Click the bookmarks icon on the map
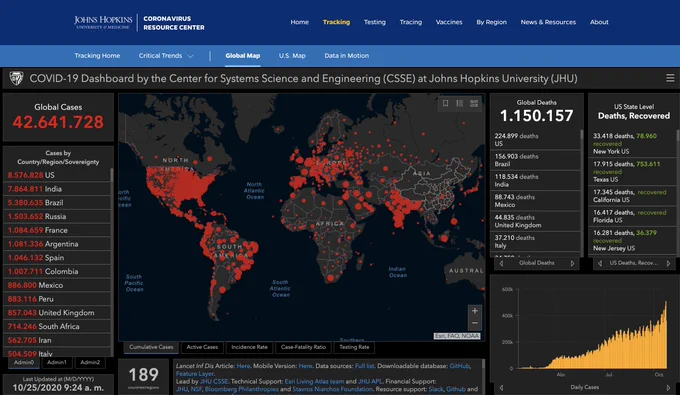The width and height of the screenshot is (680, 395). [x=445, y=103]
